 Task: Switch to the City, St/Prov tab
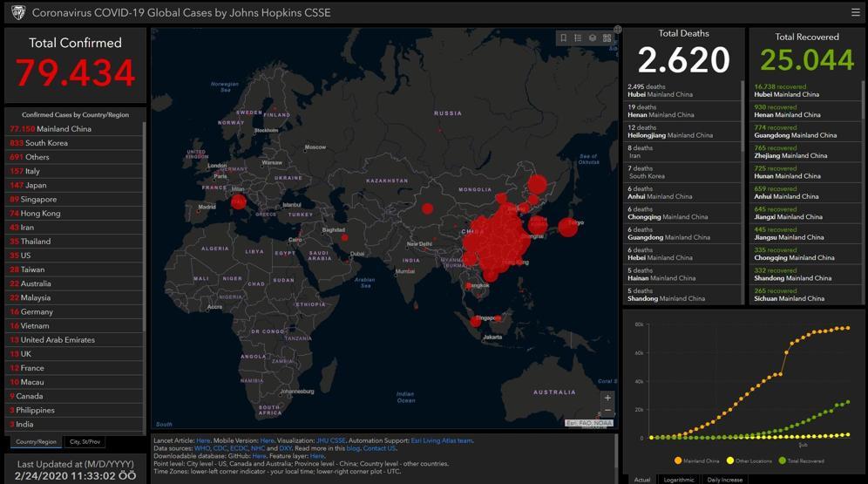click(x=85, y=441)
